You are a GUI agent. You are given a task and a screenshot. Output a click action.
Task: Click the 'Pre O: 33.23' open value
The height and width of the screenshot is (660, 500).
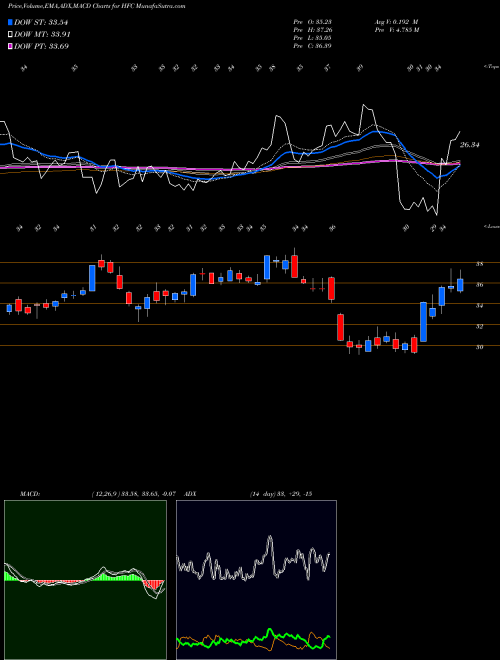pos(313,22)
